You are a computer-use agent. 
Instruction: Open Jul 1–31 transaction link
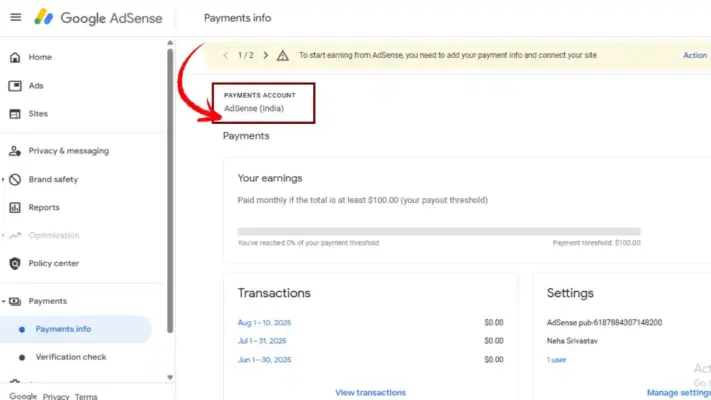pos(262,341)
